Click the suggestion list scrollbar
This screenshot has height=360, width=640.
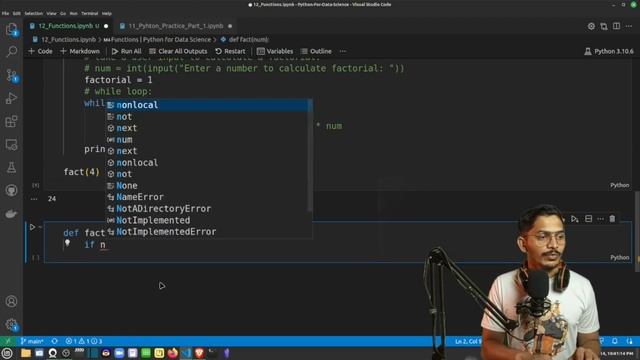point(311,156)
